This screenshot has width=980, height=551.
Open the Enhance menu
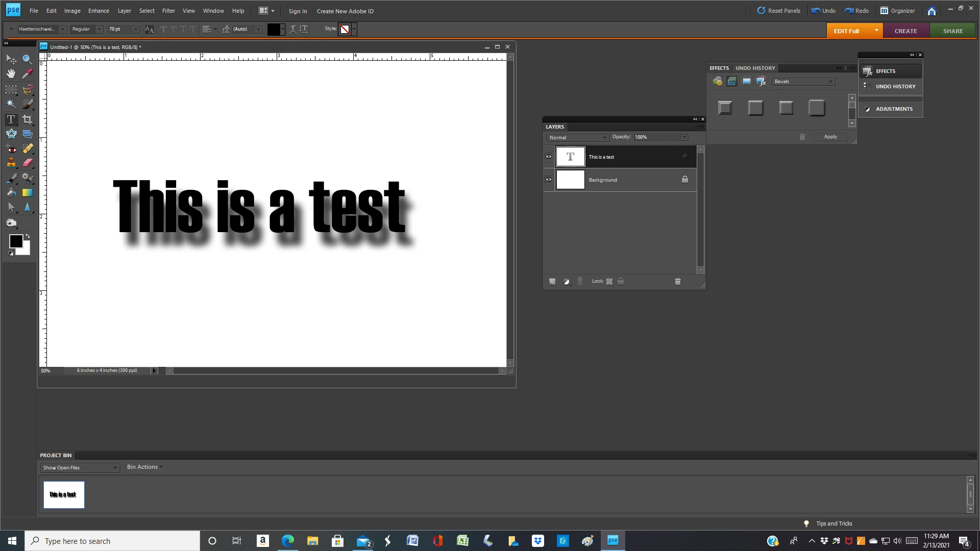pos(99,11)
